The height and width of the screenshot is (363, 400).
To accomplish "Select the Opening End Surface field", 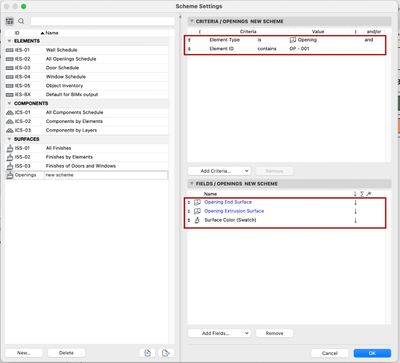I will (x=228, y=202).
